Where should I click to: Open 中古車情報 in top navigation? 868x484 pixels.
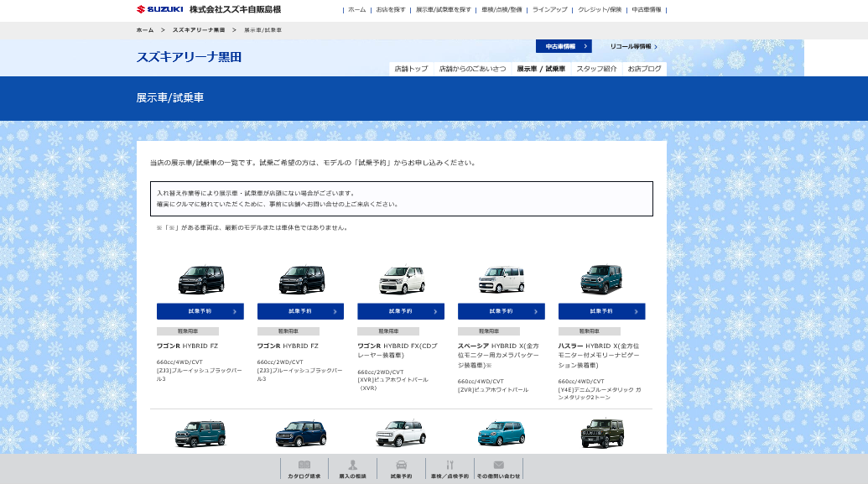(647, 9)
